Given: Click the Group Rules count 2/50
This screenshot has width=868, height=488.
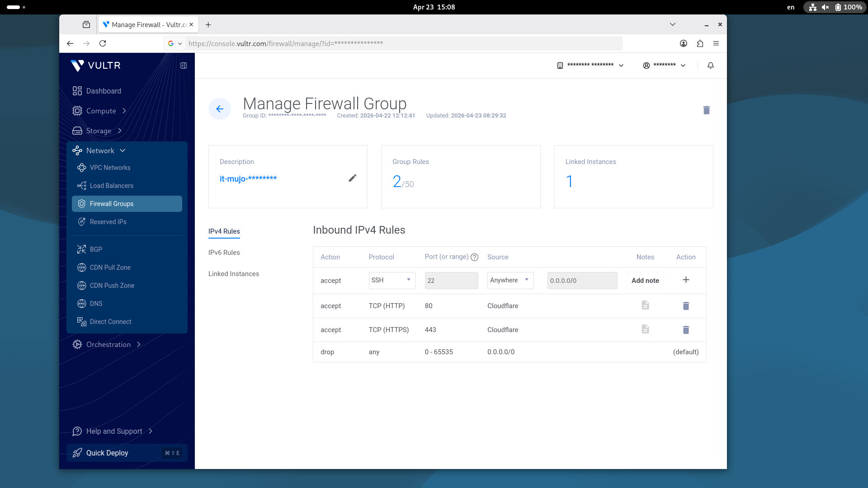Looking at the screenshot, I should tap(403, 182).
